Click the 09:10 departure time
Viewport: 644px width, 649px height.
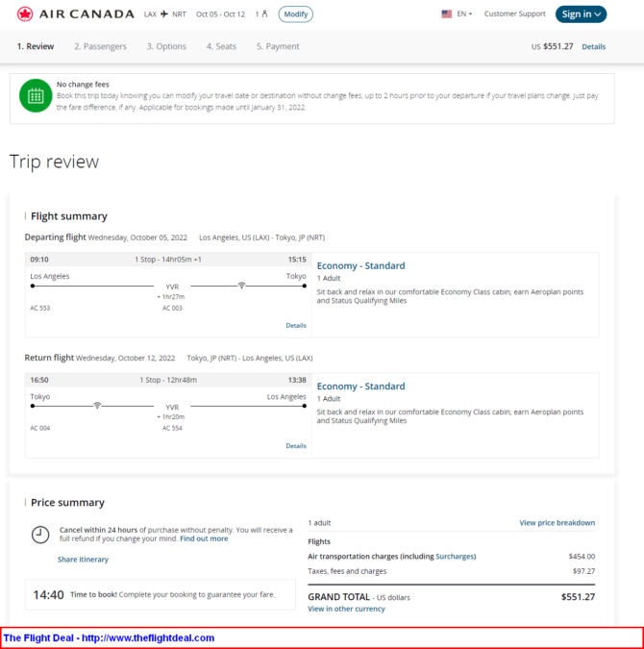(x=39, y=260)
